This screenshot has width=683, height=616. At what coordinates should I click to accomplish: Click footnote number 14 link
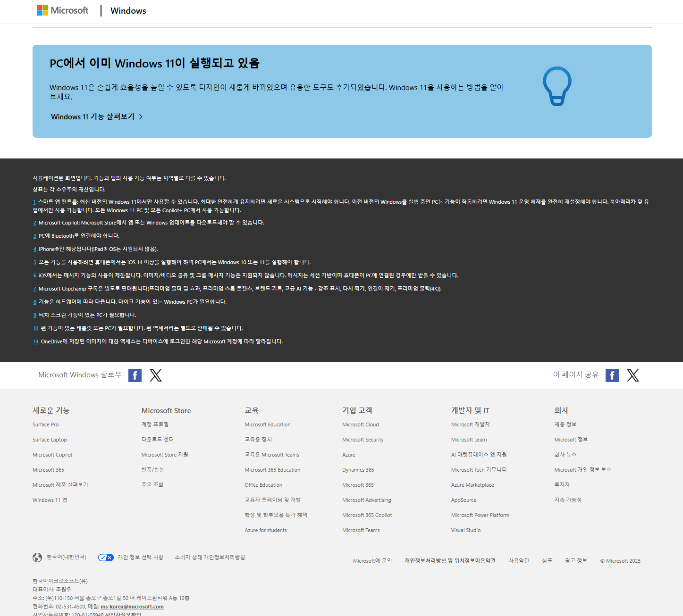pyautogui.click(x=36, y=341)
